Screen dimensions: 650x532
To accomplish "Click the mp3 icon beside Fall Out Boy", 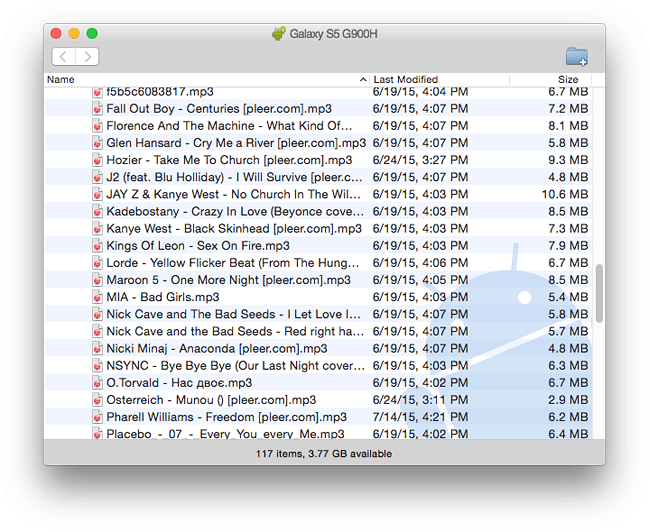I will (97, 109).
